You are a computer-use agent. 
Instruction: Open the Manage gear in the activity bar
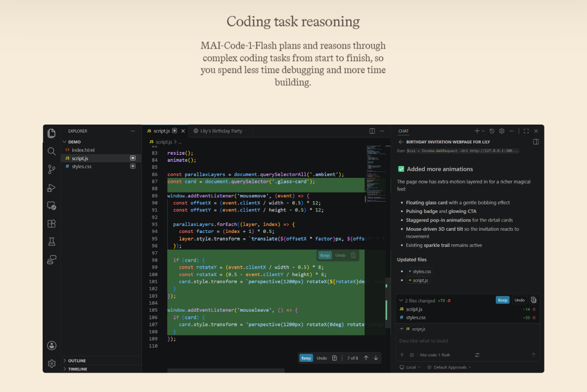tap(52, 363)
